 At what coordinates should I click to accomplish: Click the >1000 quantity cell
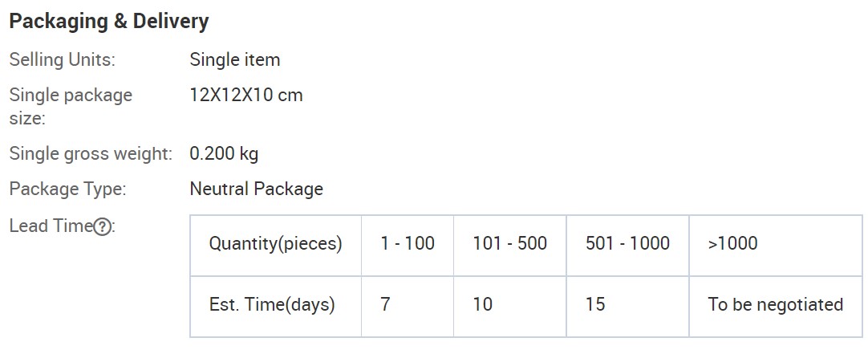click(776, 246)
